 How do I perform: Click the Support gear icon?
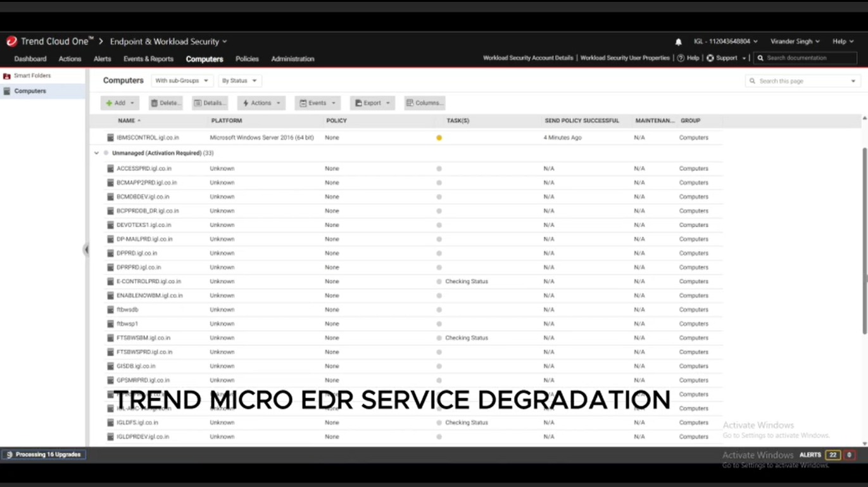pyautogui.click(x=710, y=58)
